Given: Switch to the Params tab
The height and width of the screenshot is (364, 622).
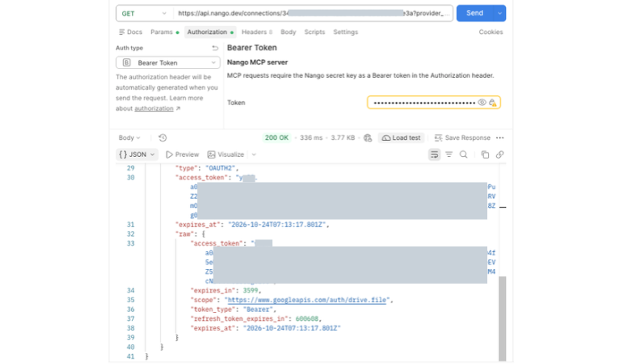Looking at the screenshot, I should click(x=165, y=32).
